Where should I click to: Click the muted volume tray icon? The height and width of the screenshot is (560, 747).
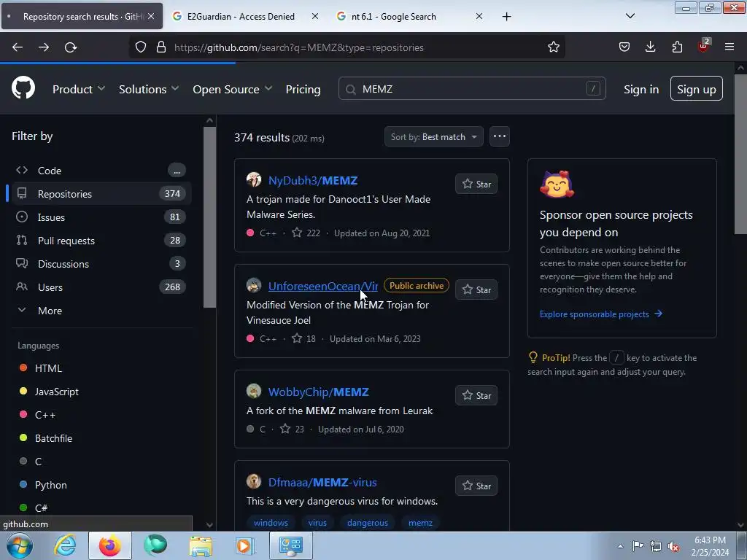click(x=673, y=547)
